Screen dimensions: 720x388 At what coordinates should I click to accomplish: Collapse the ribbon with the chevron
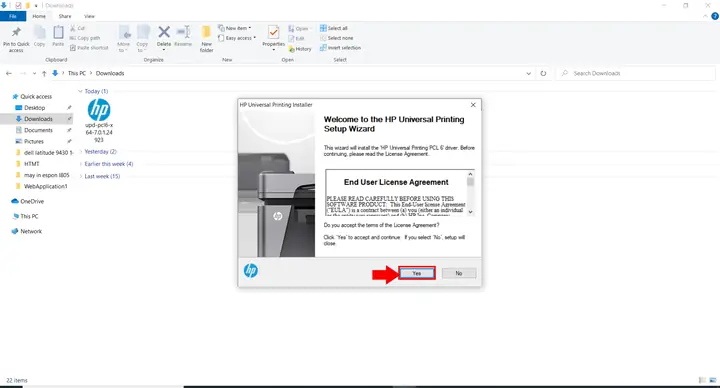coord(705,16)
